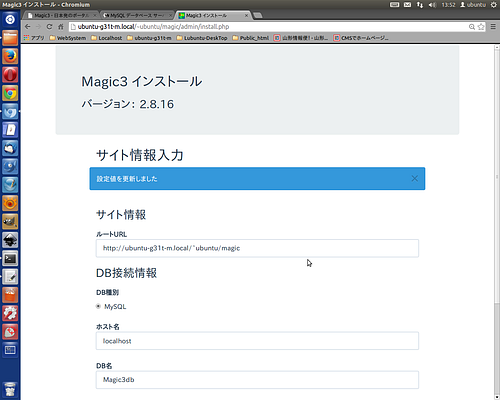500x400 pixels.
Task: Go back in Chromium browser
Action: 28,27
